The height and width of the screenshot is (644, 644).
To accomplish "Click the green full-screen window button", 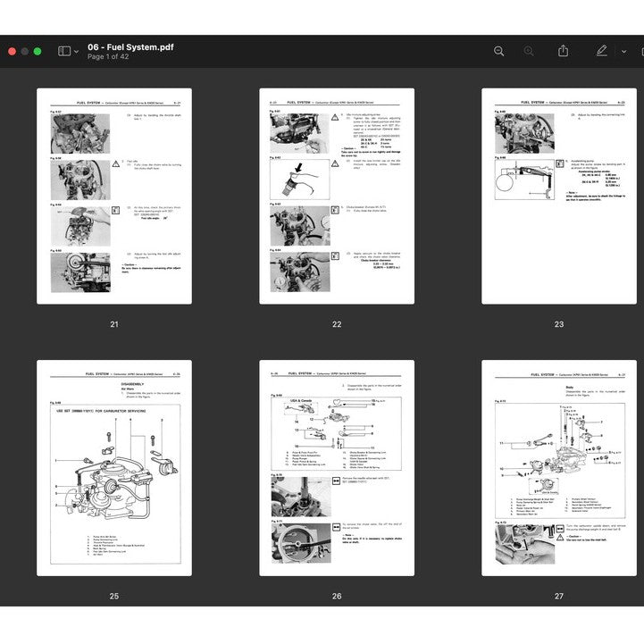I will [x=38, y=52].
